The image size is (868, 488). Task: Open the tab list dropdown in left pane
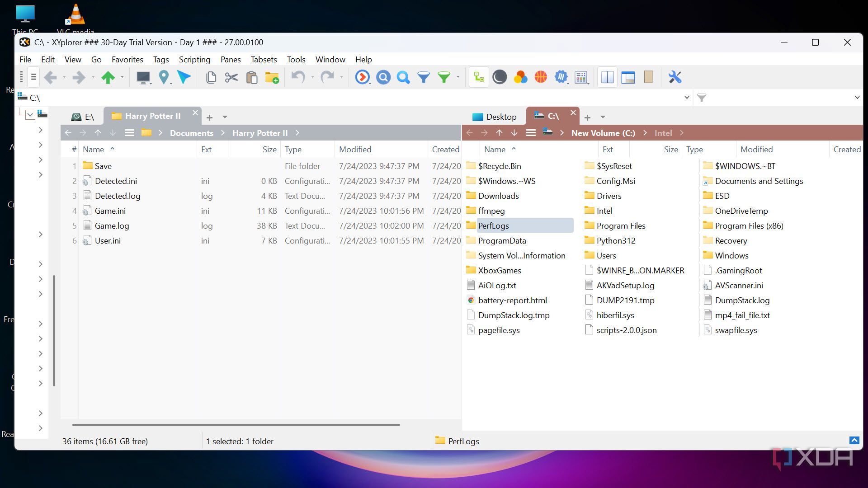pyautogui.click(x=225, y=117)
